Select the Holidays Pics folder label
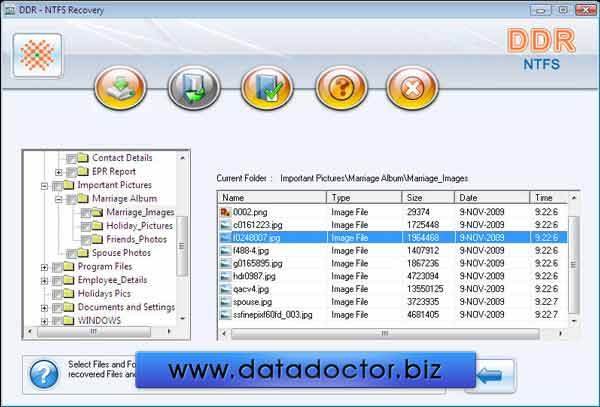The image size is (600, 407). (x=104, y=293)
